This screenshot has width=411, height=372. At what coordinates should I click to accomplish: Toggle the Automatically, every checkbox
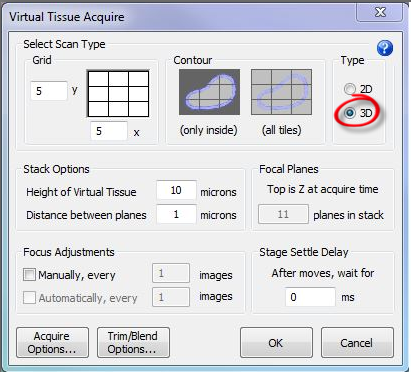29,298
